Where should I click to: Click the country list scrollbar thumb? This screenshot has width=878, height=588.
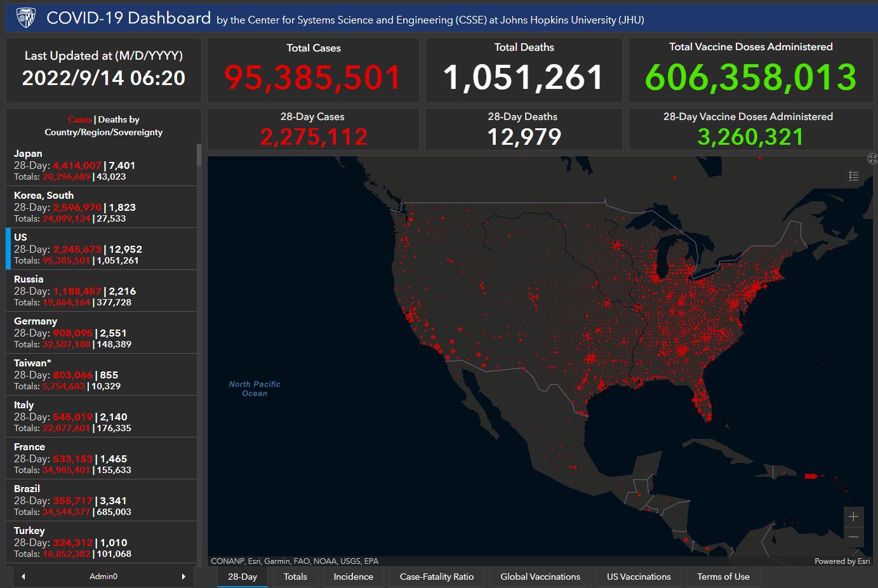199,154
